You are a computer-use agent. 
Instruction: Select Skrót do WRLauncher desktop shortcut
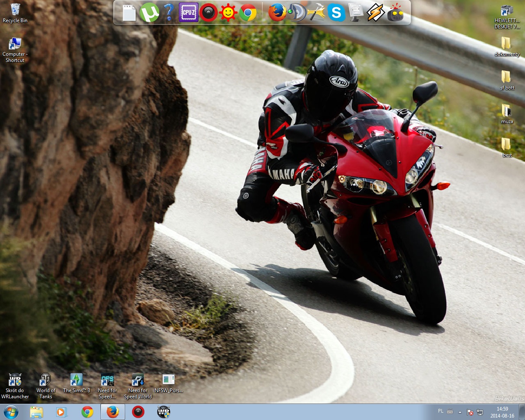[x=15, y=386]
